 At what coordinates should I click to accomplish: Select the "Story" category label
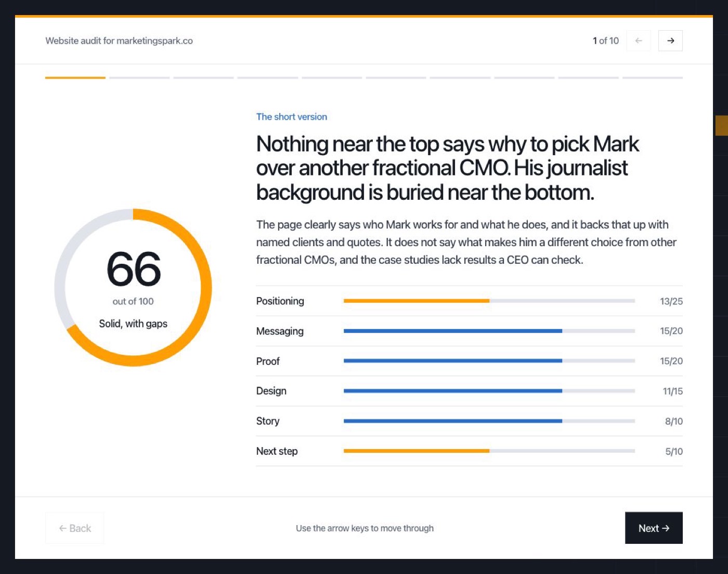pos(268,421)
